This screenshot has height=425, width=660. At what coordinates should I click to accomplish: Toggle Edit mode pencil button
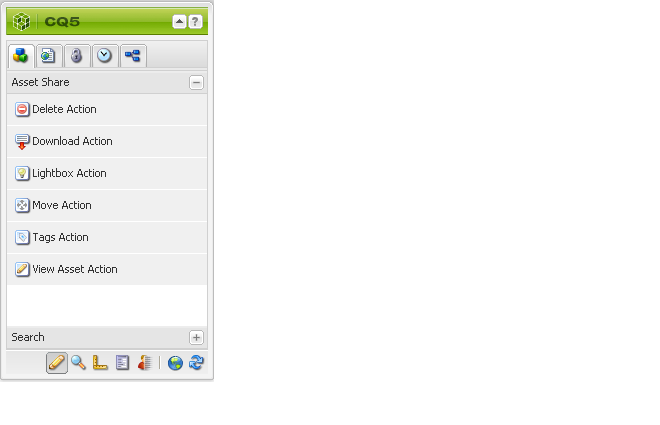pos(57,363)
